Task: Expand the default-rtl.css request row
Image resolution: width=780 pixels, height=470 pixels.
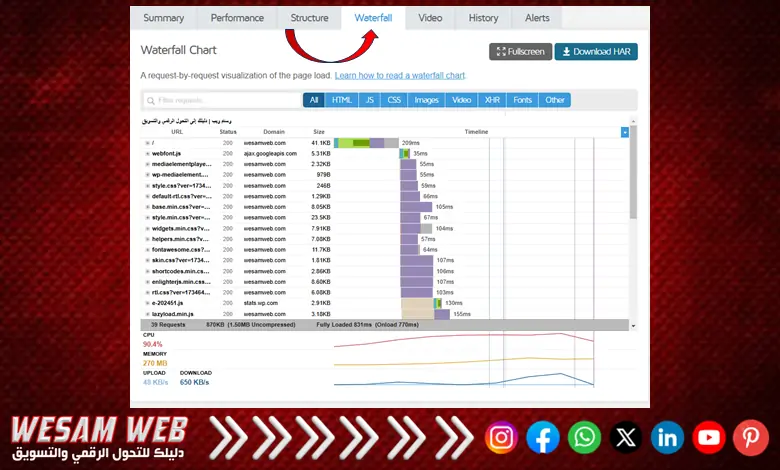Action: (147, 196)
